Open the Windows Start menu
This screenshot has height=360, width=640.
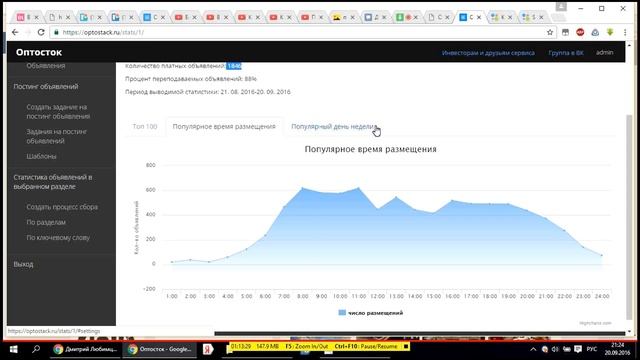13,349
